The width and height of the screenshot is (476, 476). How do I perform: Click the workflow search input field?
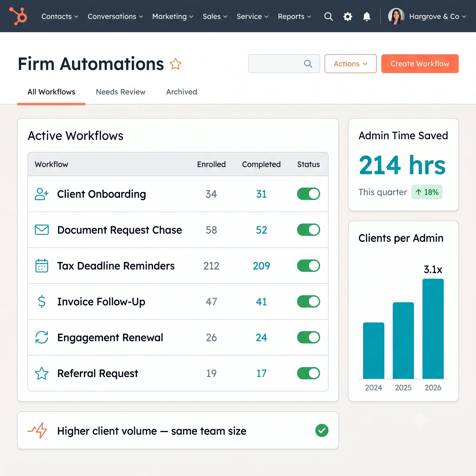(284, 63)
